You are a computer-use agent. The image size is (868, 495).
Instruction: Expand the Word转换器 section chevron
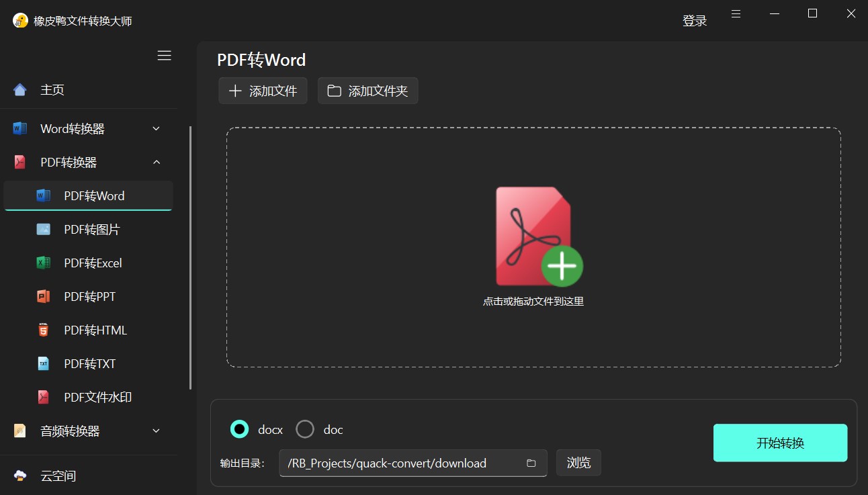tap(156, 128)
